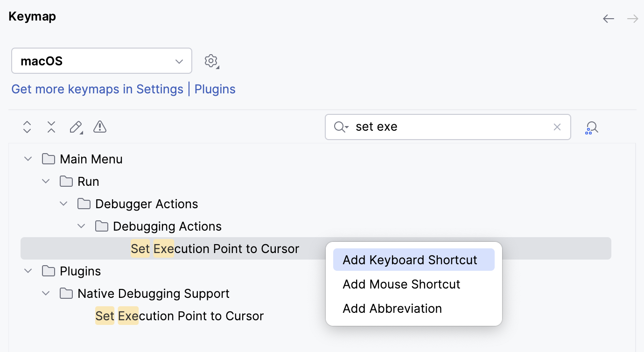Click the Expand All icon above the tree

(x=27, y=127)
